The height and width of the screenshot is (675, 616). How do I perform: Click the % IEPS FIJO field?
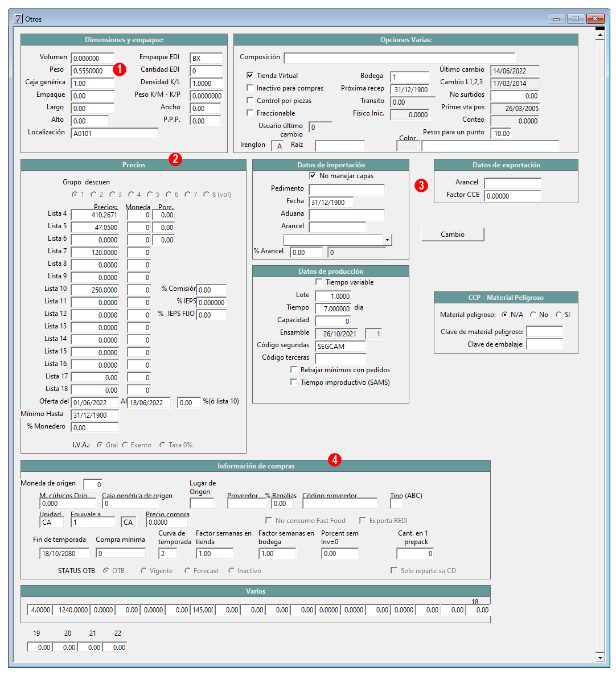tap(211, 315)
